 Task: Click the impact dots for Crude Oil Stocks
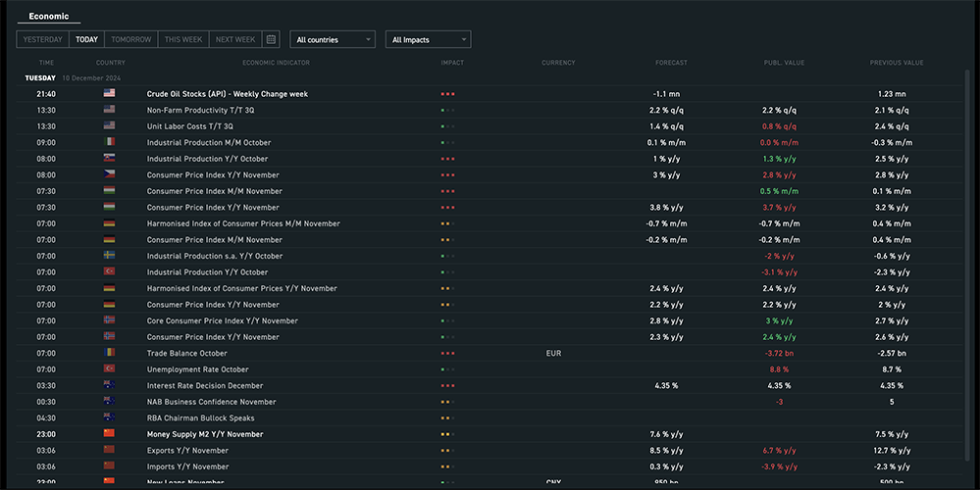[448, 94]
